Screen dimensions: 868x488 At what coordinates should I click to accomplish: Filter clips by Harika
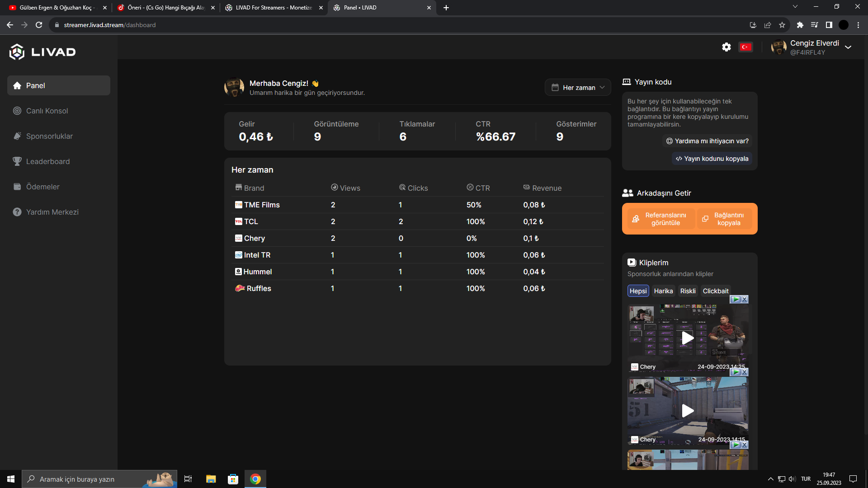pos(663,291)
